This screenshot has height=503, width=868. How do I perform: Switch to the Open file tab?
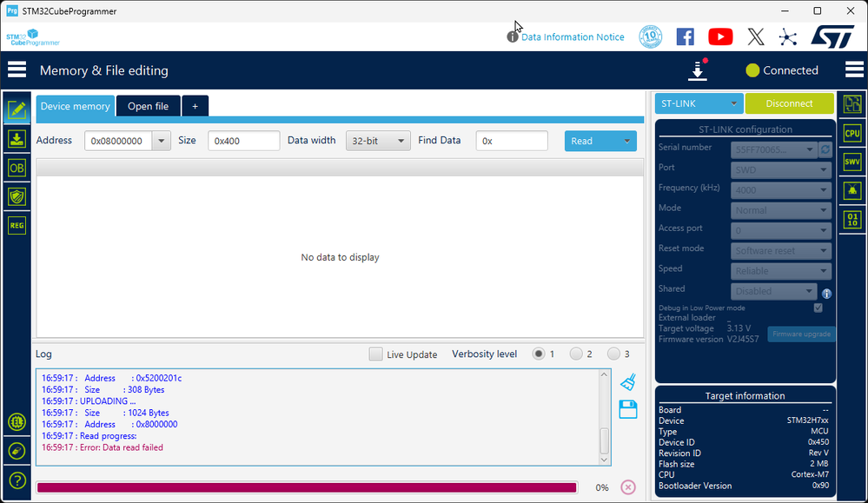point(149,106)
